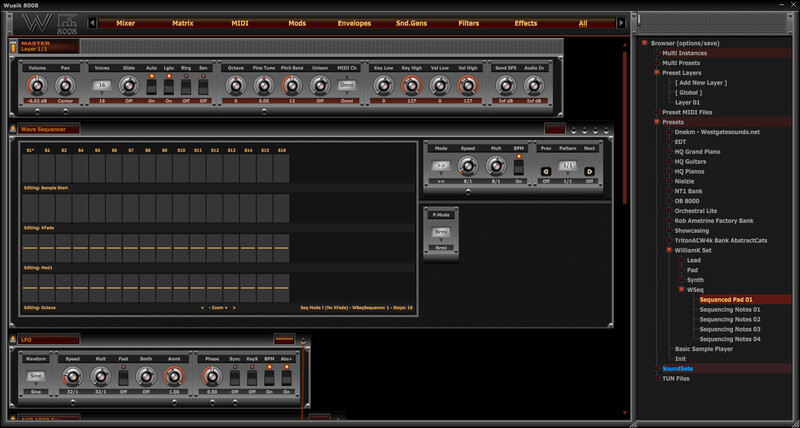Viewport: 800px width, 428px height.
Task: Toggle the Lgto switch
Action: (168, 87)
